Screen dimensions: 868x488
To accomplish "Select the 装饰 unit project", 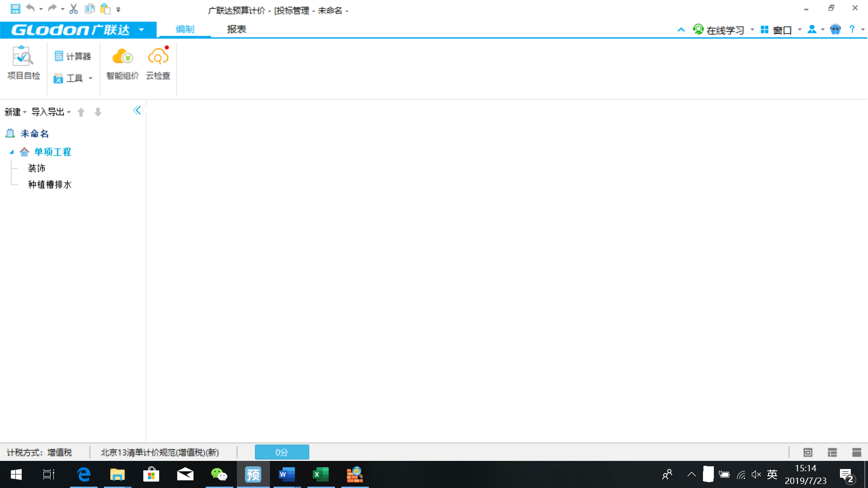I will (37, 169).
